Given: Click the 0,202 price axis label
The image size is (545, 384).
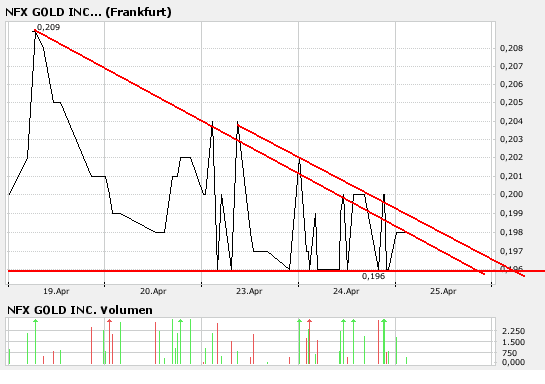Looking at the screenshot, I should 511,157.
